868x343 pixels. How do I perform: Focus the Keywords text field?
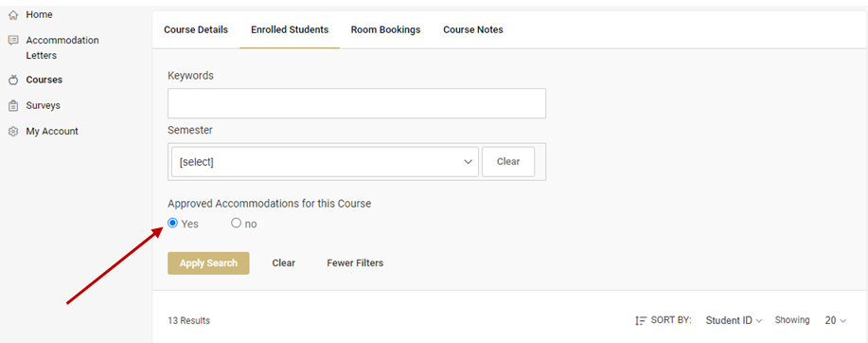[357, 103]
